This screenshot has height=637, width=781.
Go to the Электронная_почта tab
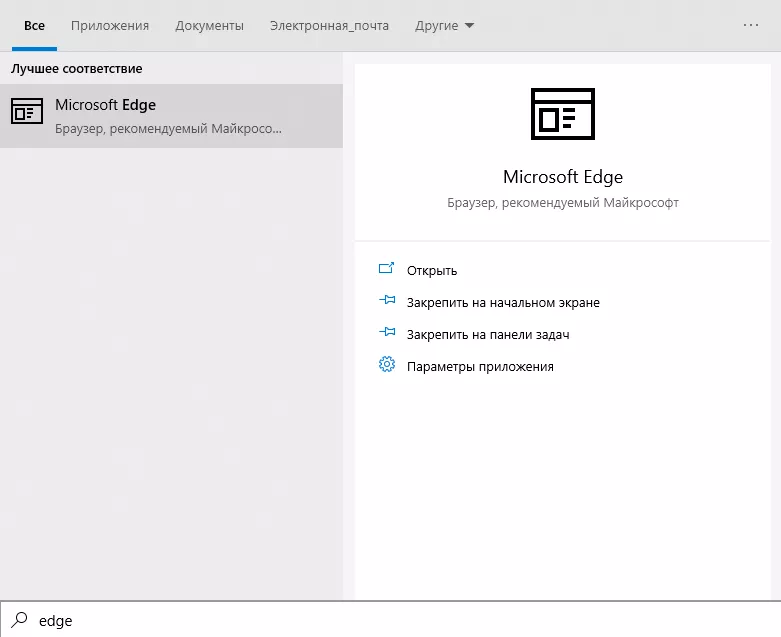point(329,25)
